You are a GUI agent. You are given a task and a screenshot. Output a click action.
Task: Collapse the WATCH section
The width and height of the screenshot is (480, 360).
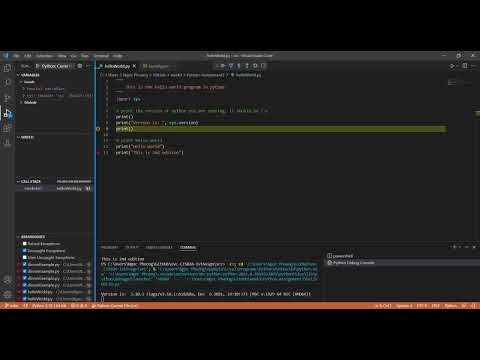pos(25,137)
